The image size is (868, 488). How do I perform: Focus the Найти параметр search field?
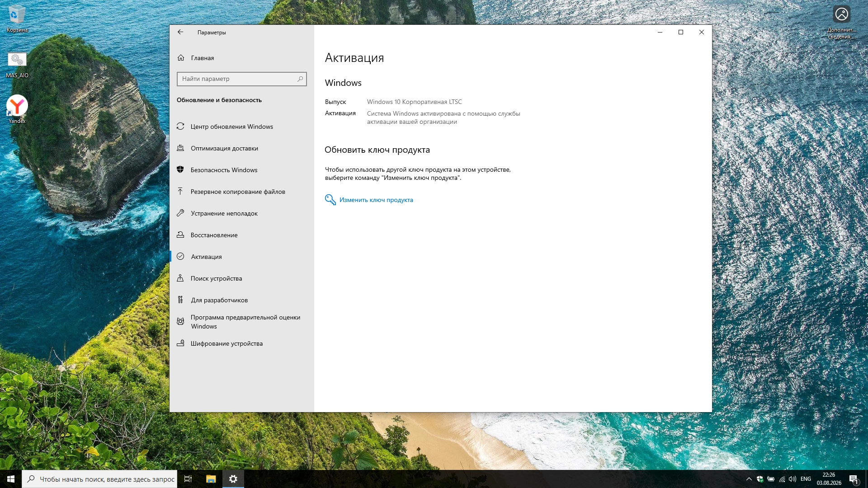point(241,79)
